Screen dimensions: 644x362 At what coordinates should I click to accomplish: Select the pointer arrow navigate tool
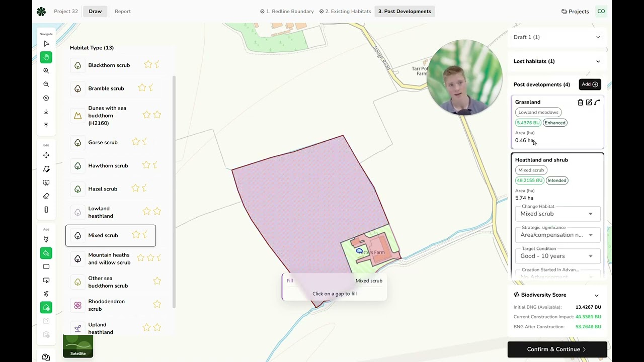46,44
